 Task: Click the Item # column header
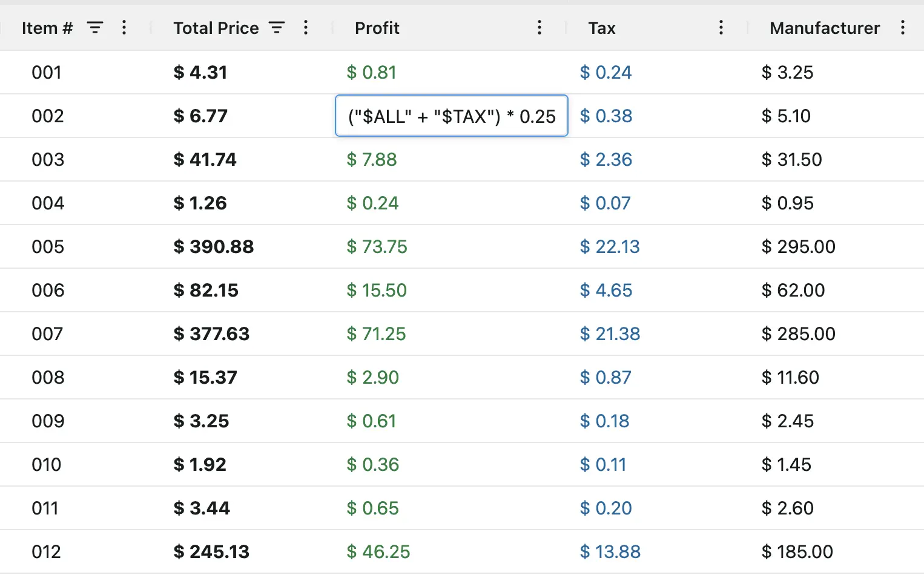[x=47, y=28]
